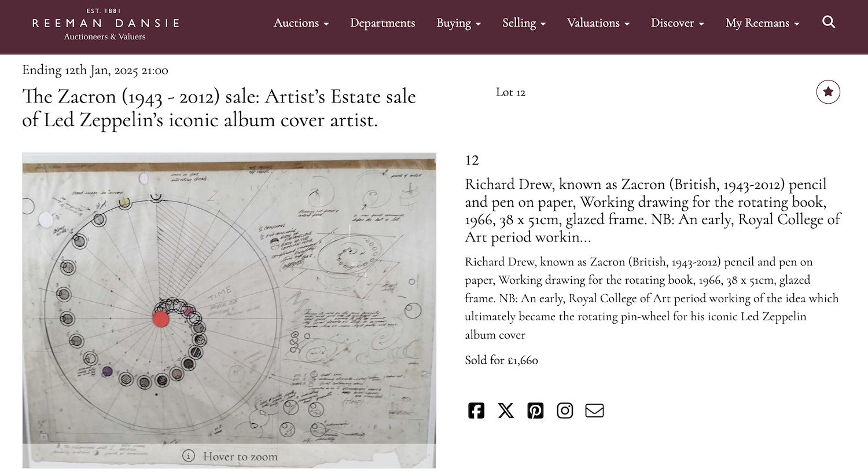The width and height of the screenshot is (868, 476).
Task: Open the Valuations menu
Action: coord(598,23)
